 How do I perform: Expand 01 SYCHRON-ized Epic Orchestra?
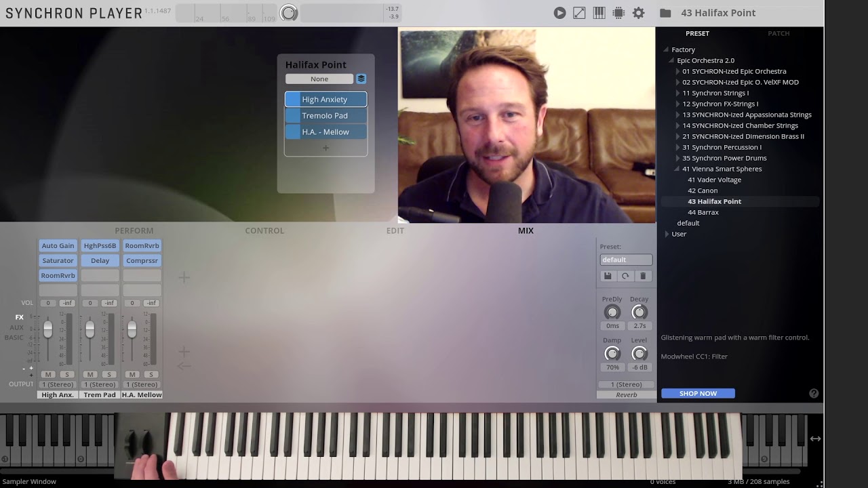pos(677,71)
